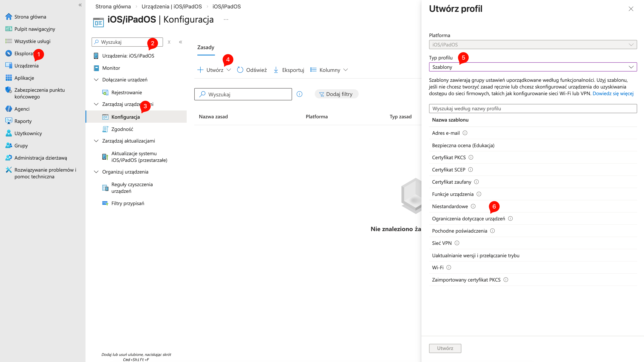The height and width of the screenshot is (362, 644).
Task: Click the info icon next to Niestandardowe
Action: pos(473,206)
